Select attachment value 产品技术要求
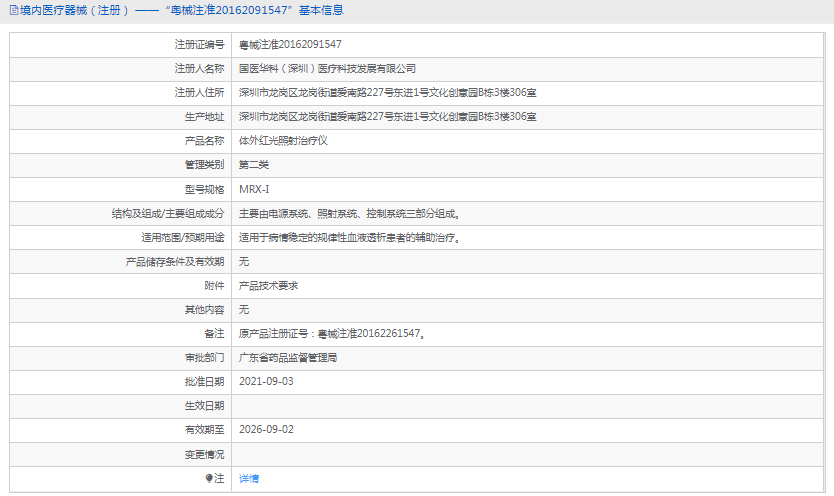This screenshot has width=834, height=496. tap(268, 286)
